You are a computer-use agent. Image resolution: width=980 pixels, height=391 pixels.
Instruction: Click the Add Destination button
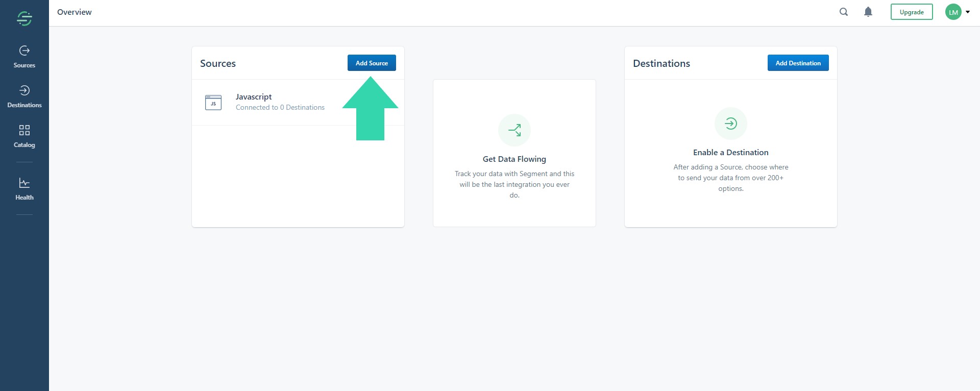tap(798, 63)
